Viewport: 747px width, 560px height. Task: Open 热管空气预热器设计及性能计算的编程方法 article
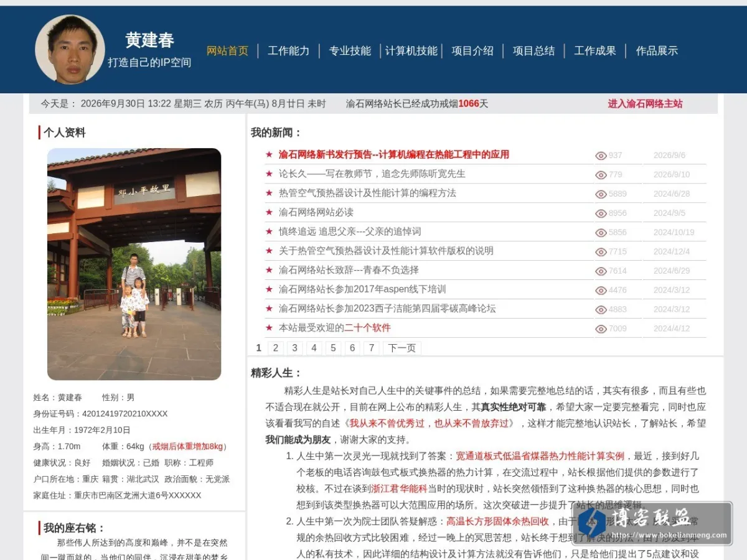tap(367, 193)
